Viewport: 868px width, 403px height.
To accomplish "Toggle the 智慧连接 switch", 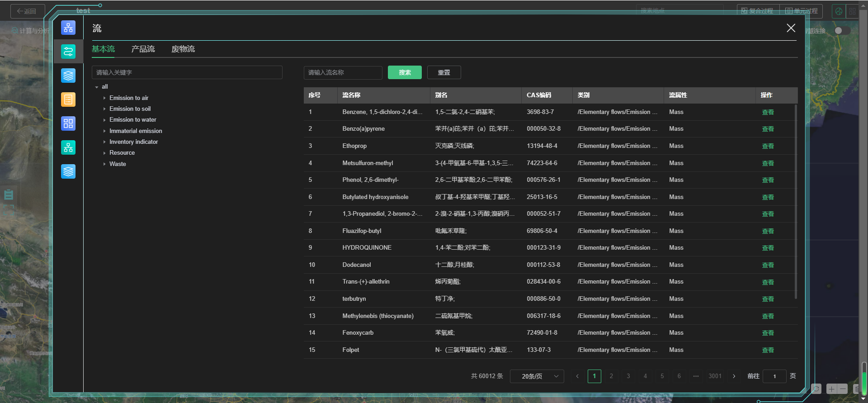I will click(x=842, y=31).
